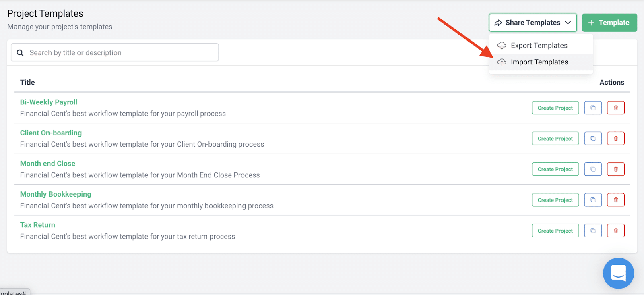
Task: Focus the search by title field
Action: 115,52
